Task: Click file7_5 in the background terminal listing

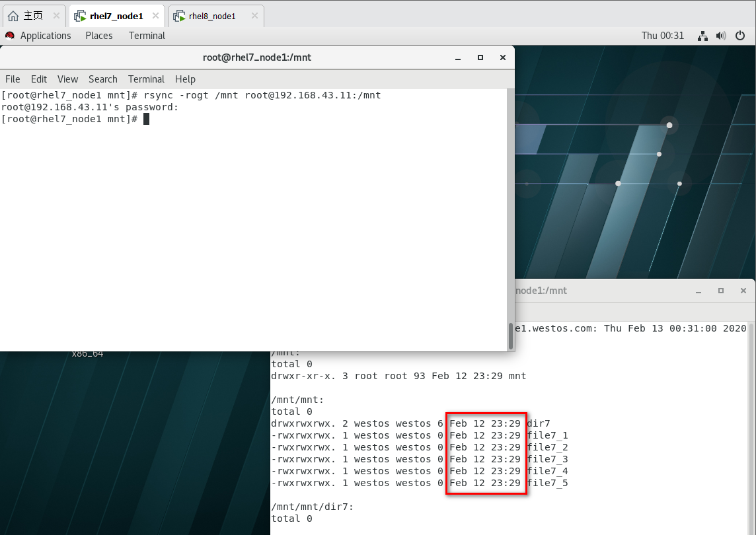Action: coord(547,483)
